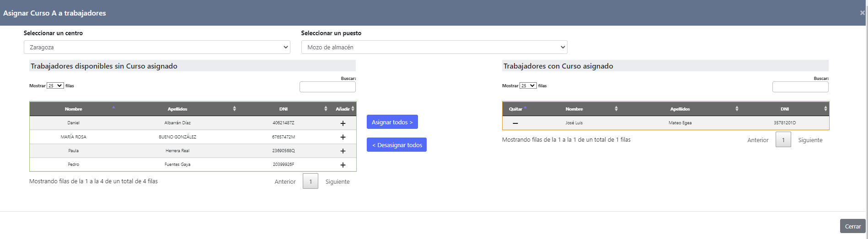Open the Mozo de almacén puesto dropdown

(x=434, y=47)
